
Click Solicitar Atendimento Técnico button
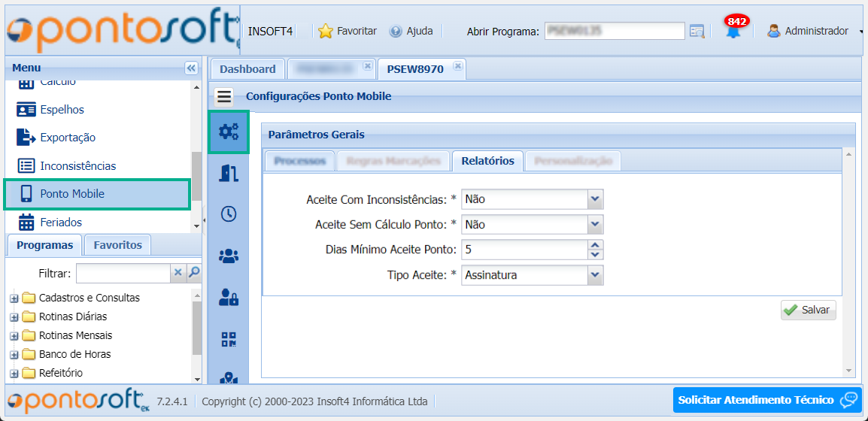(766, 400)
